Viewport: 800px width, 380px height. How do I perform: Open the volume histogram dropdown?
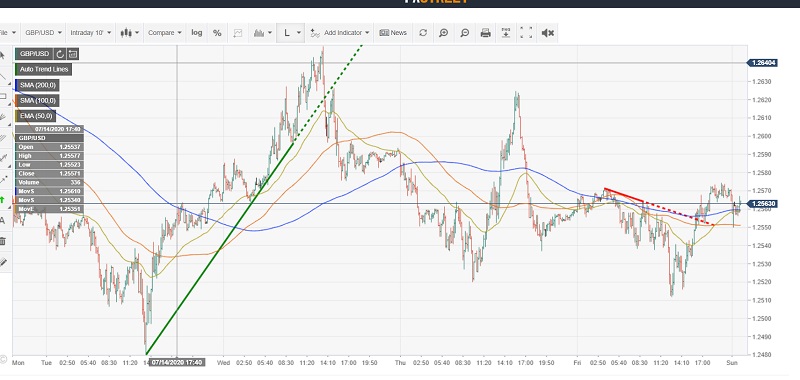point(262,33)
